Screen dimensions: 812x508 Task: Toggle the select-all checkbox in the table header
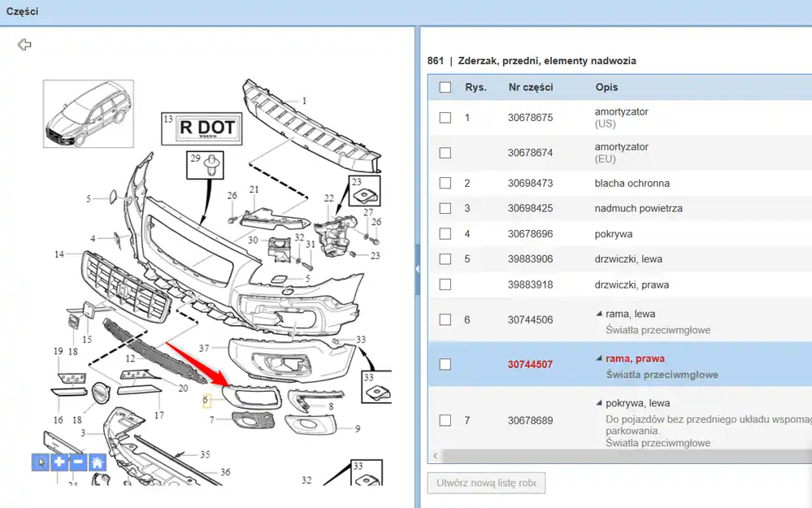(445, 87)
